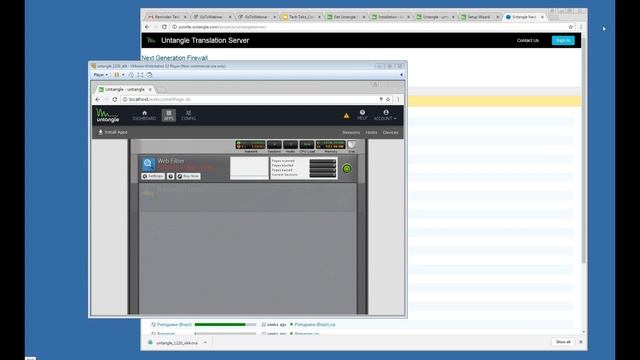Open the VM browser menu dots

(398, 99)
